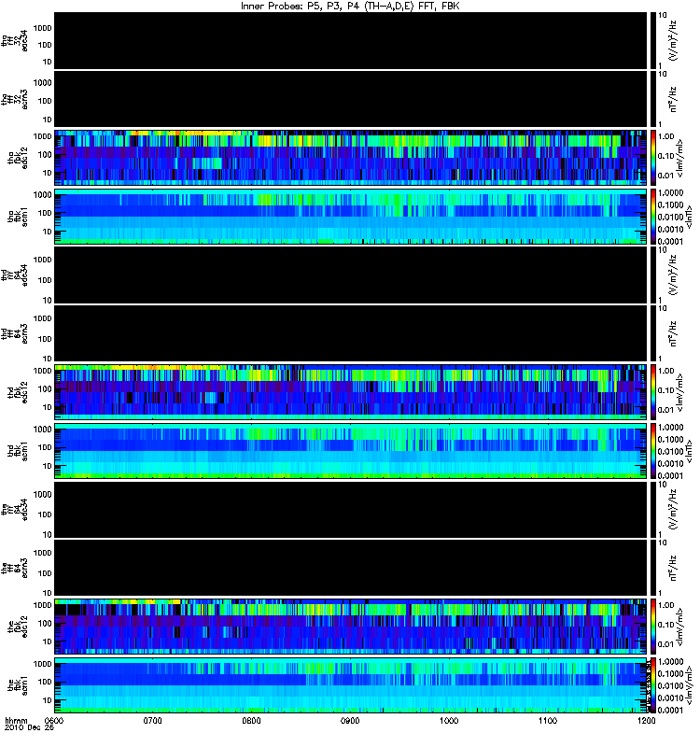Viewport: 700px width, 747px height.
Task: Click the 'tha fbk scm1' y-axis label
Action: 18,217
